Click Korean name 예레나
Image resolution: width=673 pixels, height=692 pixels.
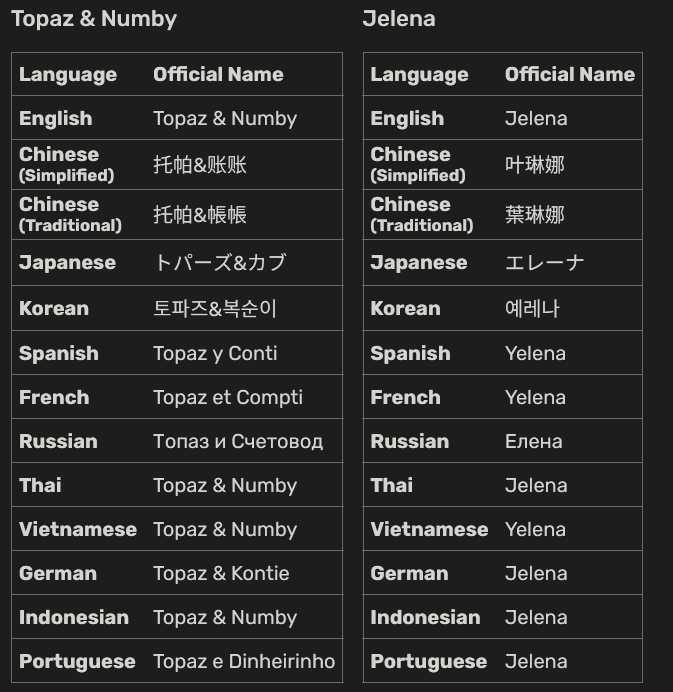point(532,308)
